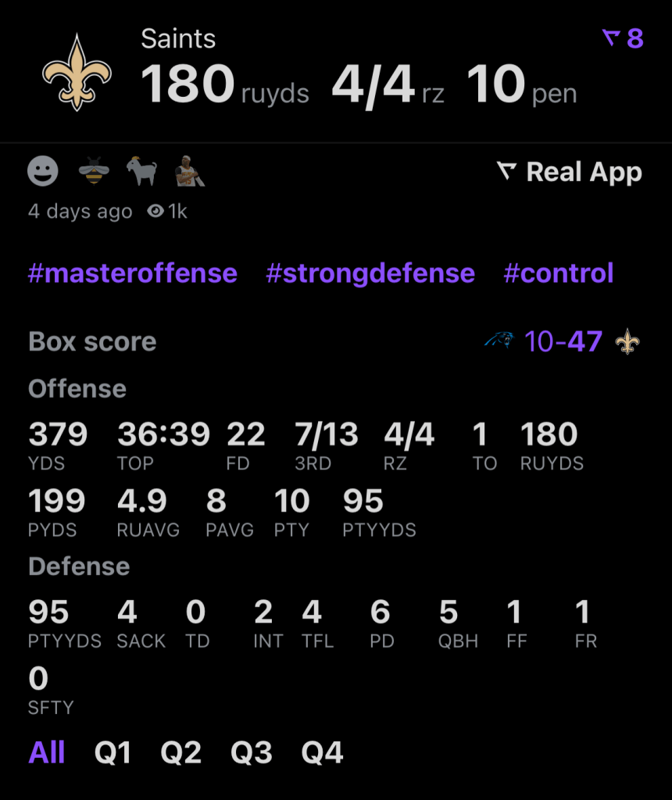This screenshot has width=672, height=800.
Task: Tap the Saints team name header
Action: coord(178,39)
